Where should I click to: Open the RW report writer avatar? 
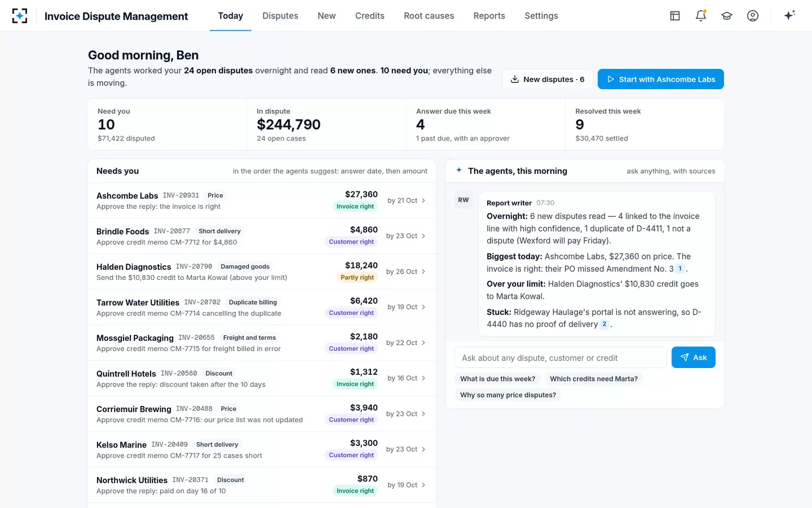click(x=464, y=200)
